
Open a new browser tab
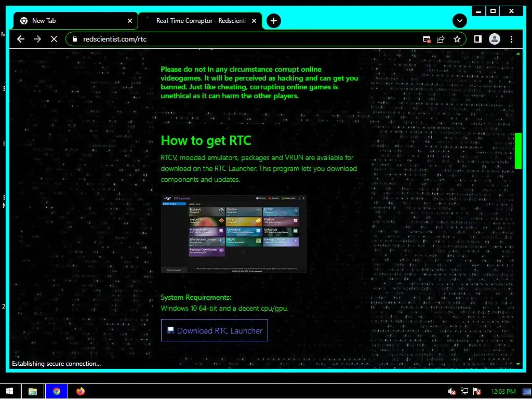pyautogui.click(x=273, y=21)
